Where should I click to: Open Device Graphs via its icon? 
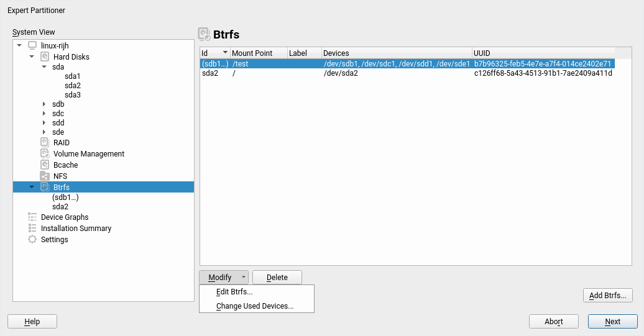coord(32,217)
